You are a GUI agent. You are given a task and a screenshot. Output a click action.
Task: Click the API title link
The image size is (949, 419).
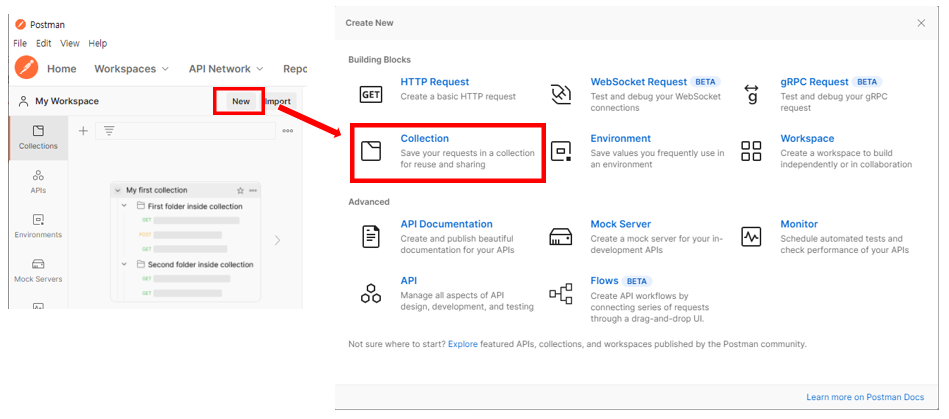(409, 281)
